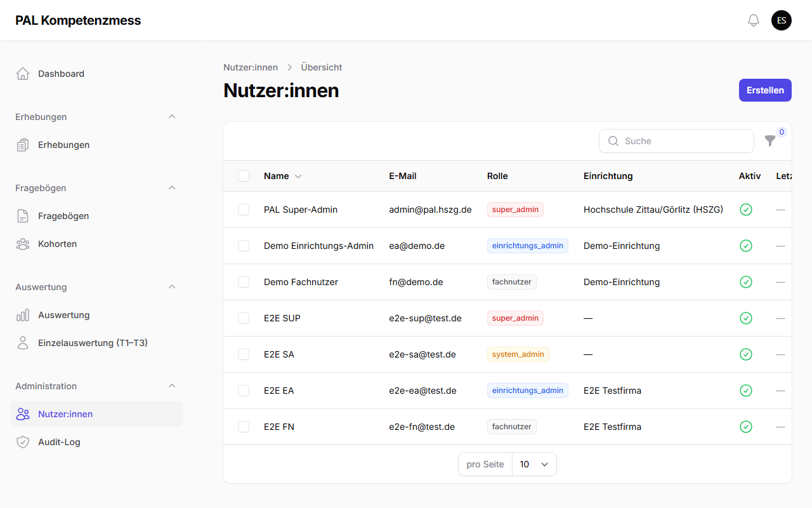The width and height of the screenshot is (812, 508).
Task: Click E2E Testfirma in E2E EA row
Action: coord(612,391)
